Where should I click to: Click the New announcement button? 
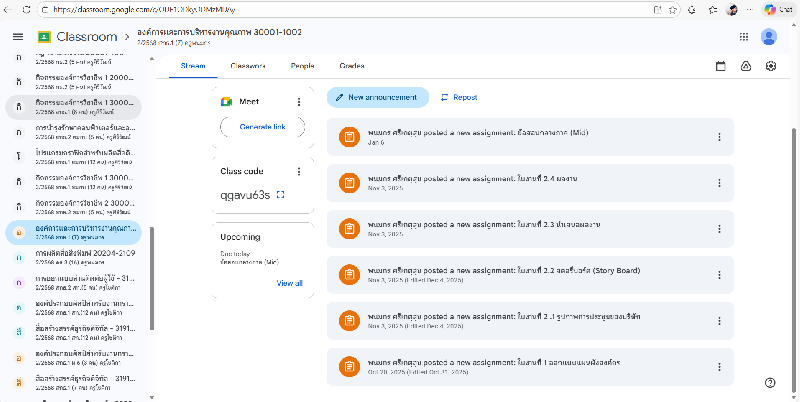377,97
